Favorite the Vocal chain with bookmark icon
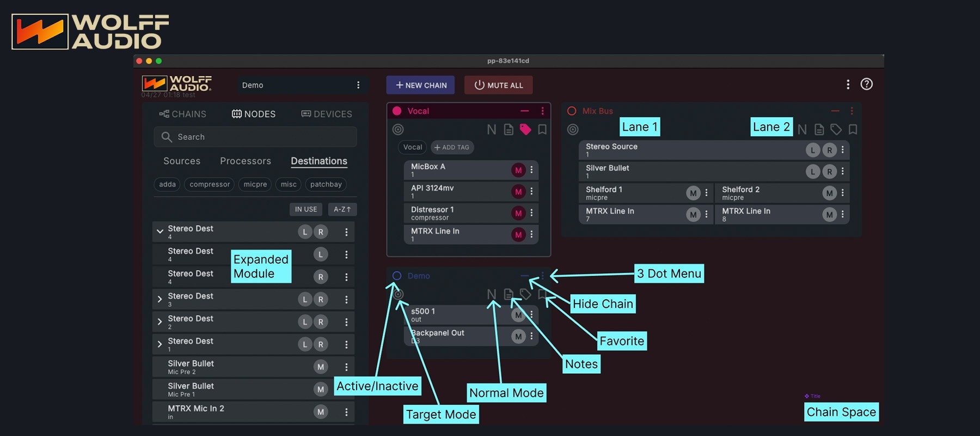The width and height of the screenshot is (980, 436). (x=542, y=130)
